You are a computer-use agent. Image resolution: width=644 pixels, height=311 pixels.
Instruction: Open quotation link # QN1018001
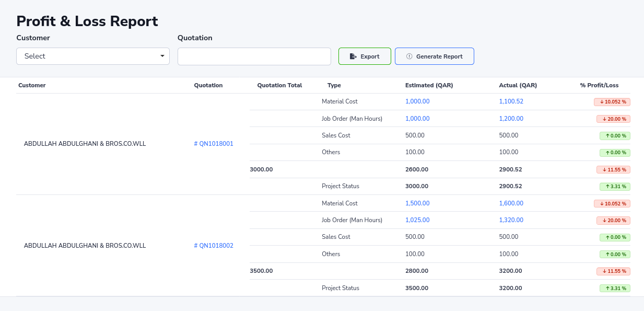[x=214, y=144]
